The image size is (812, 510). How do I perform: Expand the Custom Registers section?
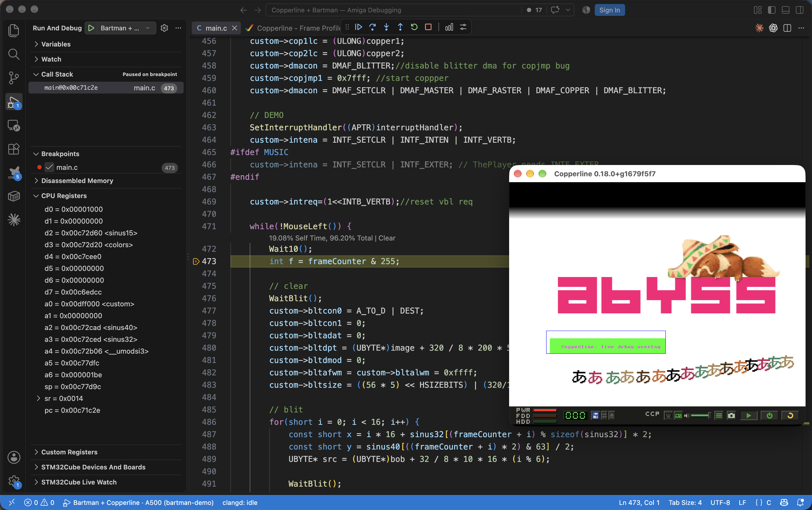click(x=106, y=452)
